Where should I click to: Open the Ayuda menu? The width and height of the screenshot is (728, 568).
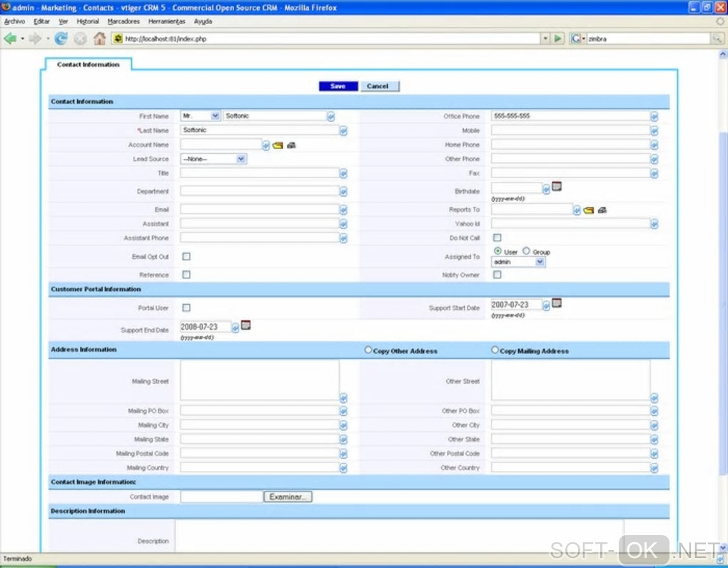pyautogui.click(x=203, y=21)
